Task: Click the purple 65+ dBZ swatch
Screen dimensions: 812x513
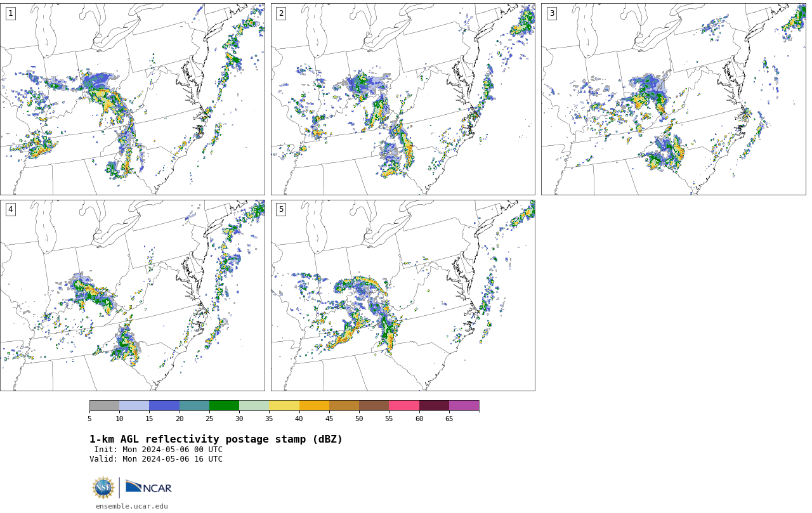Action: [464, 406]
